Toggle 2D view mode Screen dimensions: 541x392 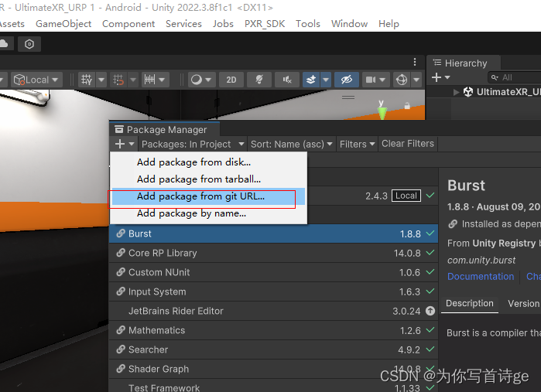(x=231, y=80)
